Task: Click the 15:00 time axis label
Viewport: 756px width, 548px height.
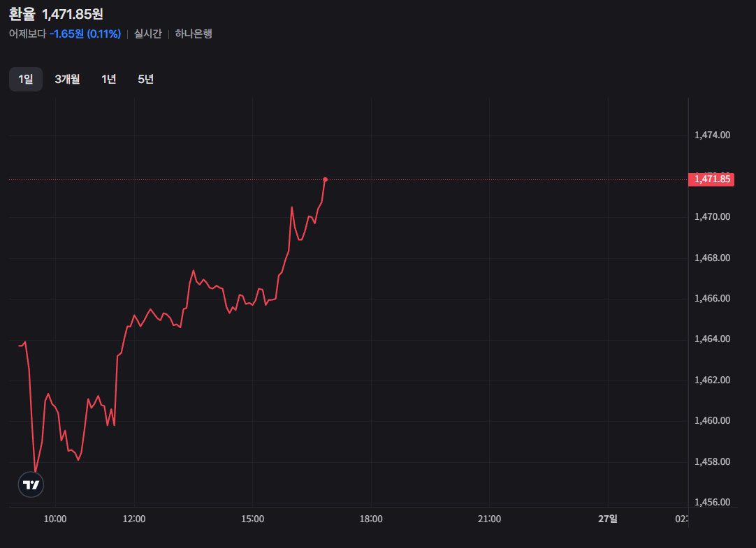Action: (x=252, y=519)
